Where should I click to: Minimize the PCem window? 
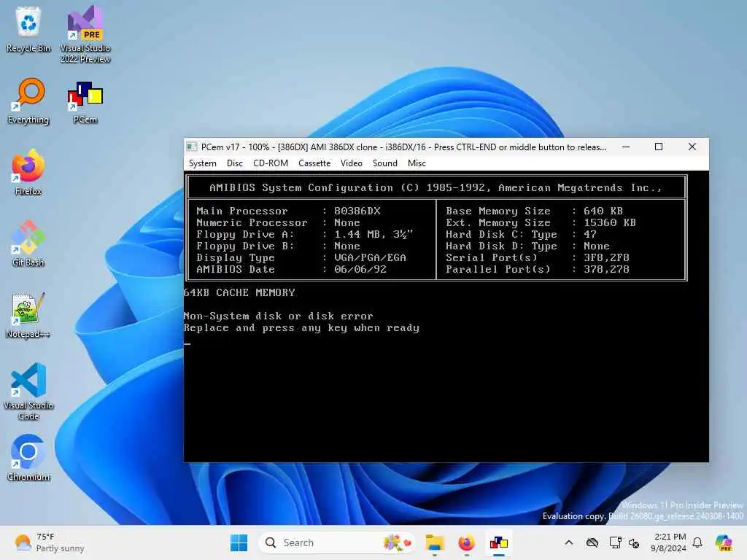(626, 147)
